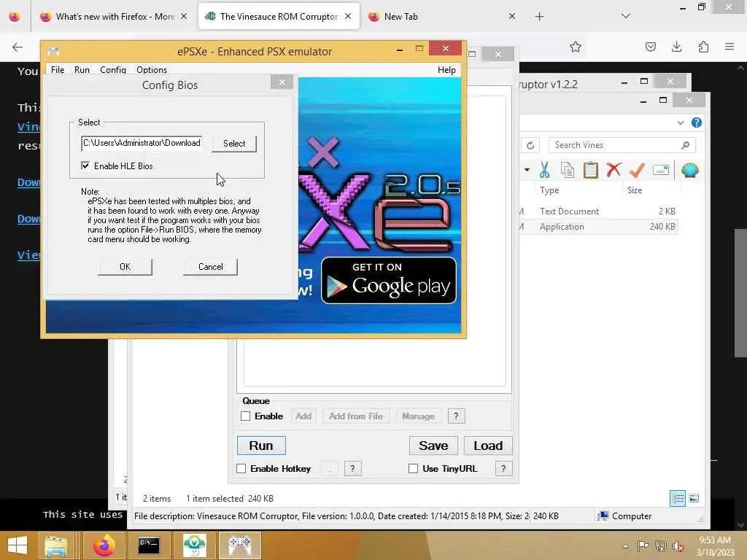747x560 pixels.
Task: Click the Queue help question button
Action: click(x=456, y=416)
